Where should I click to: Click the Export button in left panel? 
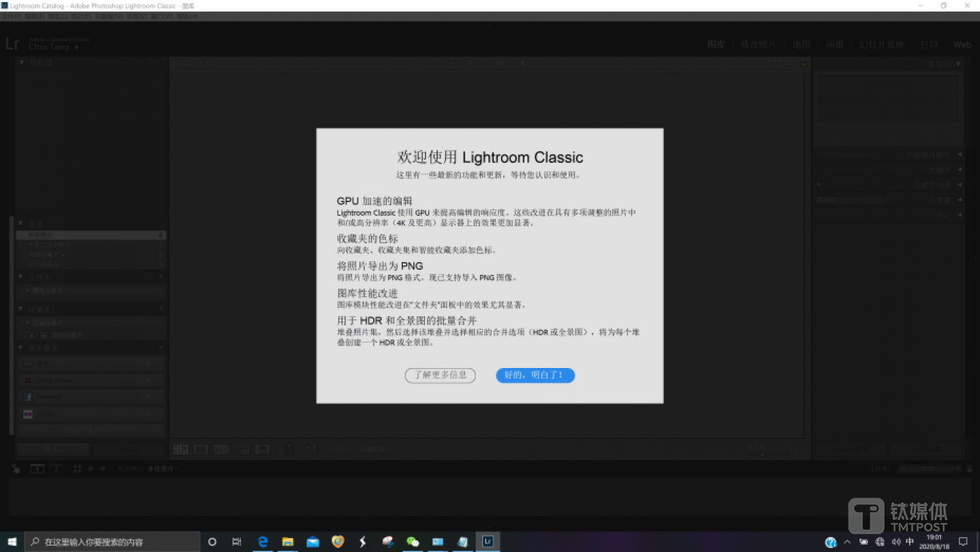click(x=129, y=450)
